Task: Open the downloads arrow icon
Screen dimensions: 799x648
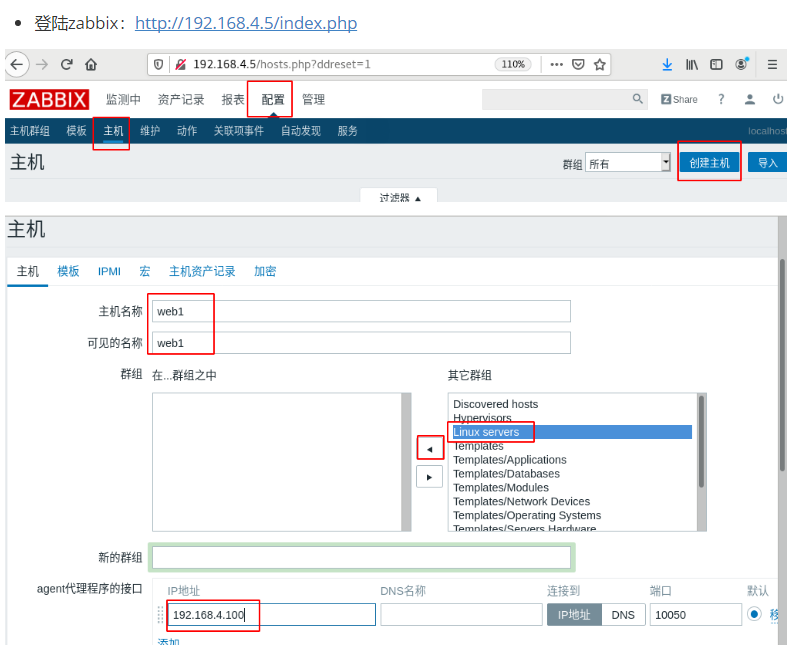Action: coord(667,65)
